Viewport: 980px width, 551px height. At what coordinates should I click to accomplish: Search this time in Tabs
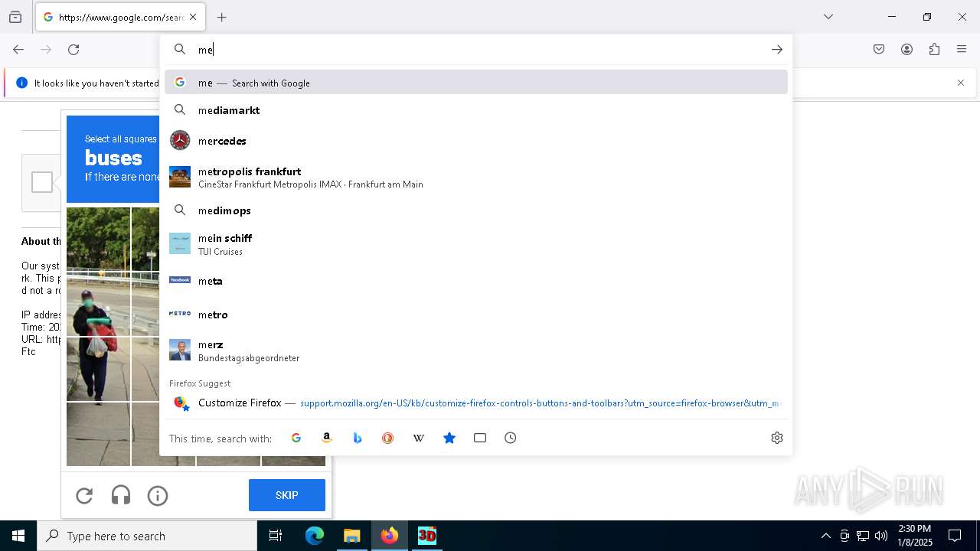(x=480, y=438)
